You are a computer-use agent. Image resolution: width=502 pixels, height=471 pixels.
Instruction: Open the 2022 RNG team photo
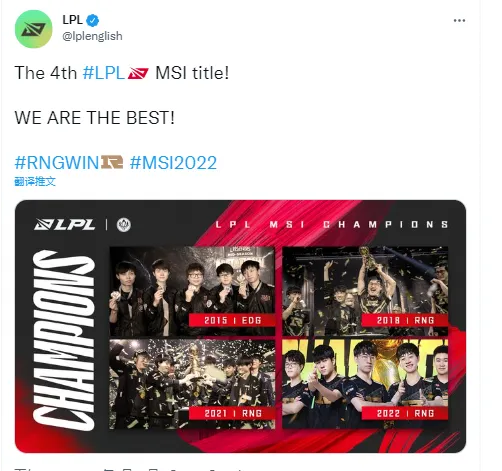(x=365, y=384)
